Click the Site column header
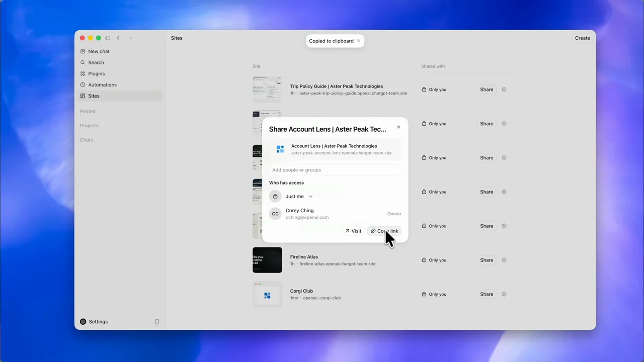The width and height of the screenshot is (644, 362). [256, 66]
